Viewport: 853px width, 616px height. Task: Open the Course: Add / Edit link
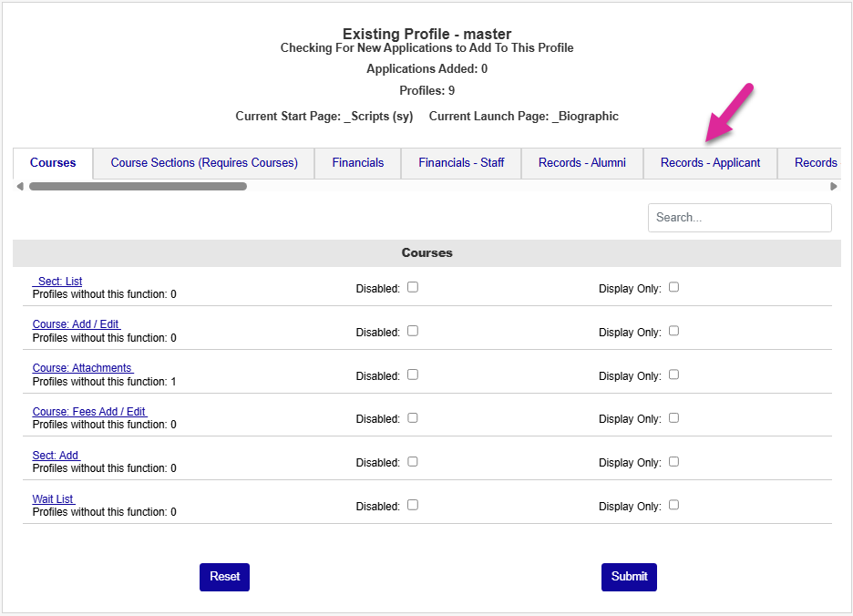[x=76, y=324]
